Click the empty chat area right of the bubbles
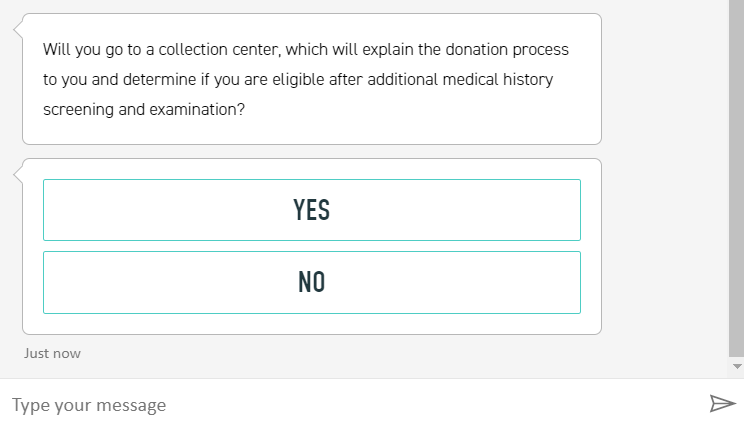Viewport: 744px width, 424px height. pyautogui.click(x=665, y=200)
